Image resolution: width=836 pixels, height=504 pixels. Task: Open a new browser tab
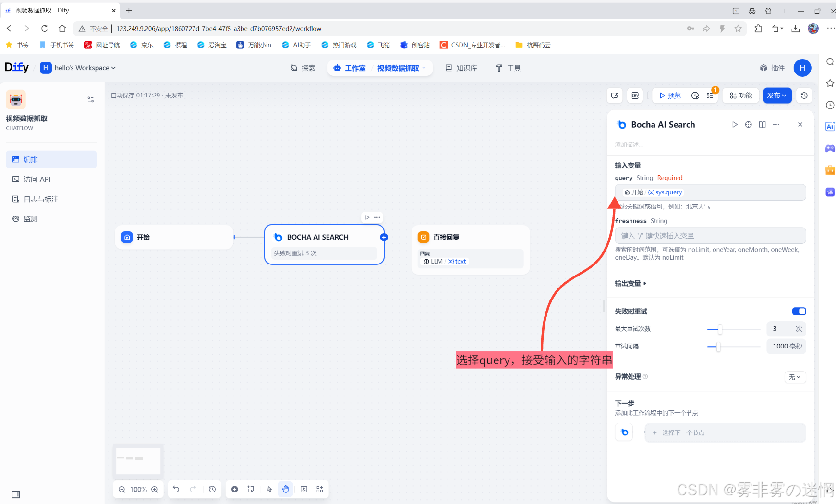(129, 10)
